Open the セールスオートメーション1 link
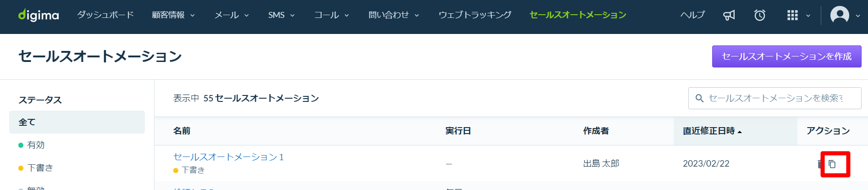Viewport: 868px width, 190px height. [x=229, y=157]
